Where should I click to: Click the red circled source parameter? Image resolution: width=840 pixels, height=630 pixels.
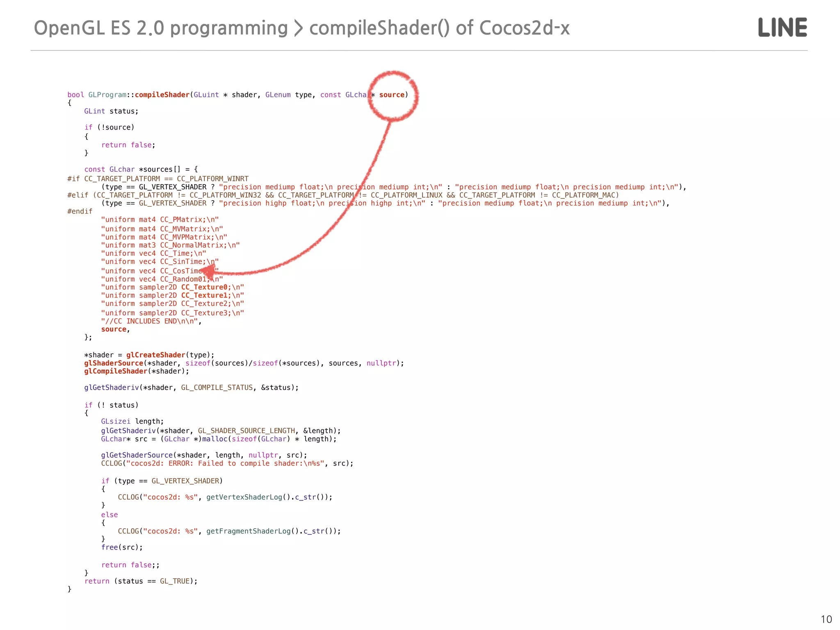392,95
